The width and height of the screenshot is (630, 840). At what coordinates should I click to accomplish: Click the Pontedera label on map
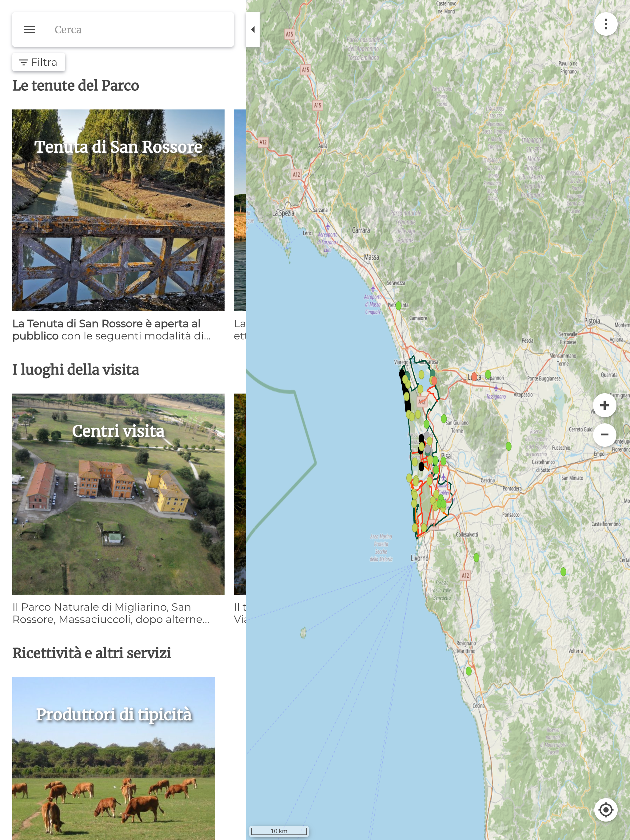pos(512,488)
